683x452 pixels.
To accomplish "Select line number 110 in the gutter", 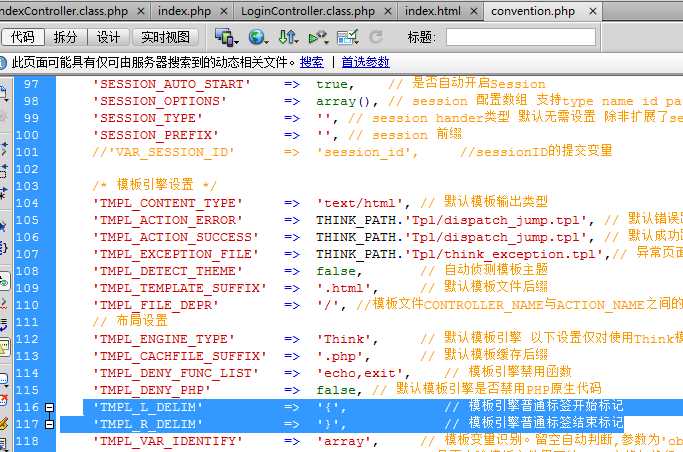I will coord(27,305).
